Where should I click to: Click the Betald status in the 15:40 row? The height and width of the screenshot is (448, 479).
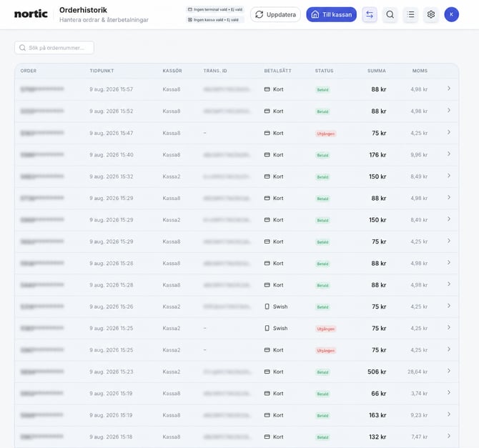click(322, 156)
